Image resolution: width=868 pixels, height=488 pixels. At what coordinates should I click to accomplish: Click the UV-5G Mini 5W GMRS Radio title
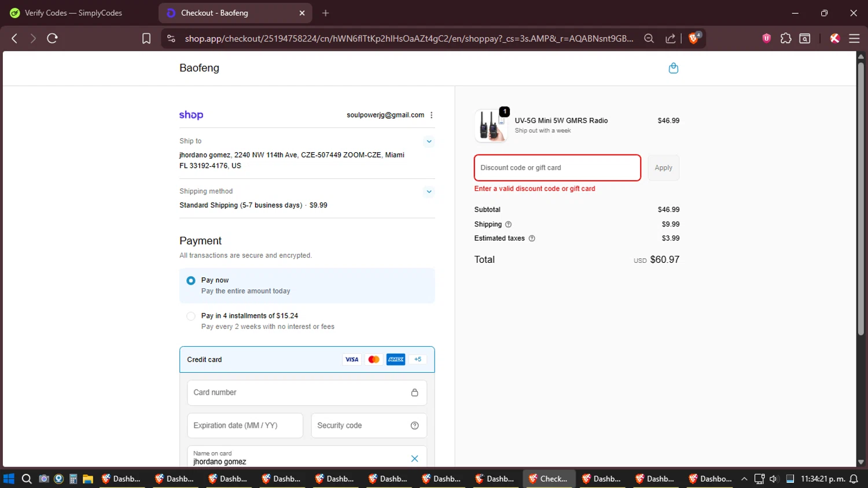pos(561,120)
